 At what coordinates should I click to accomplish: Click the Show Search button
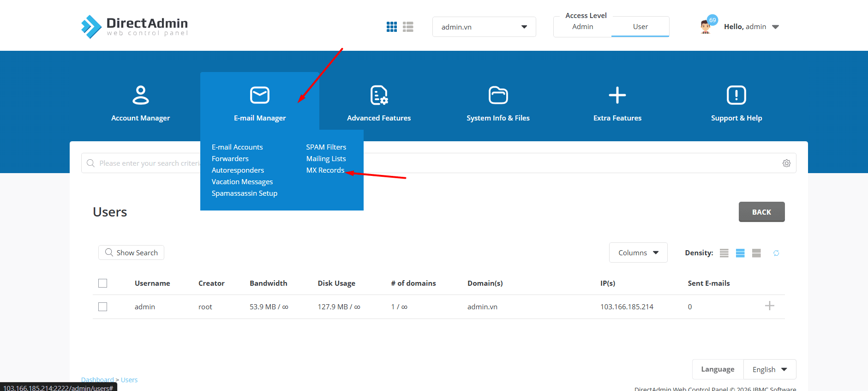132,253
